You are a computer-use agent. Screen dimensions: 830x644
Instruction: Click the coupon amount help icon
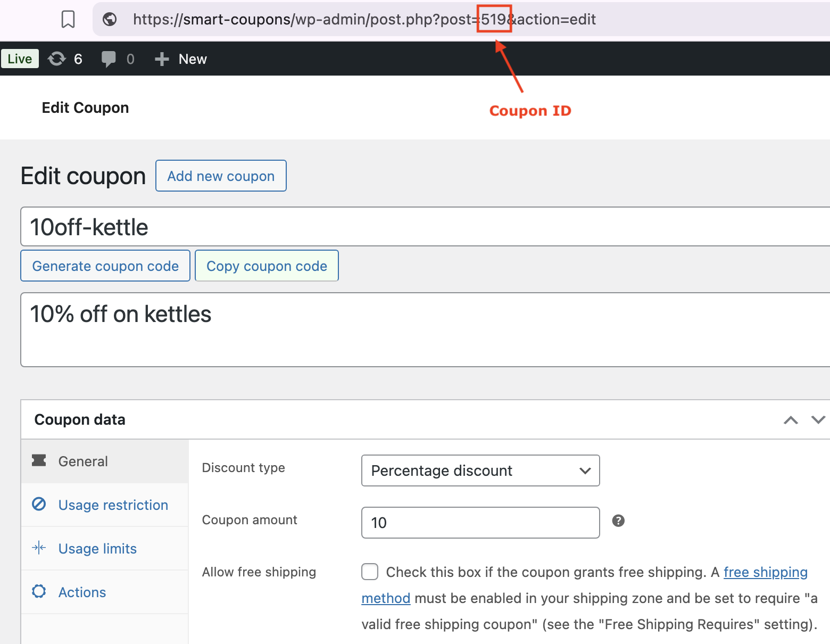pos(618,521)
